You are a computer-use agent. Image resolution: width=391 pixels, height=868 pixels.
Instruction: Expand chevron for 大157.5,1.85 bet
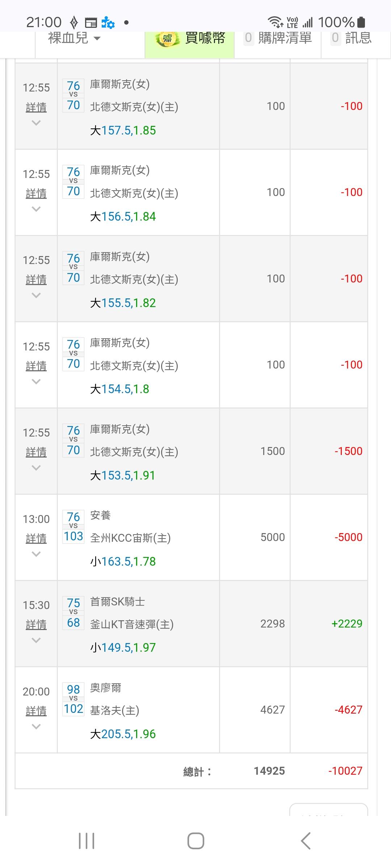[x=36, y=123]
